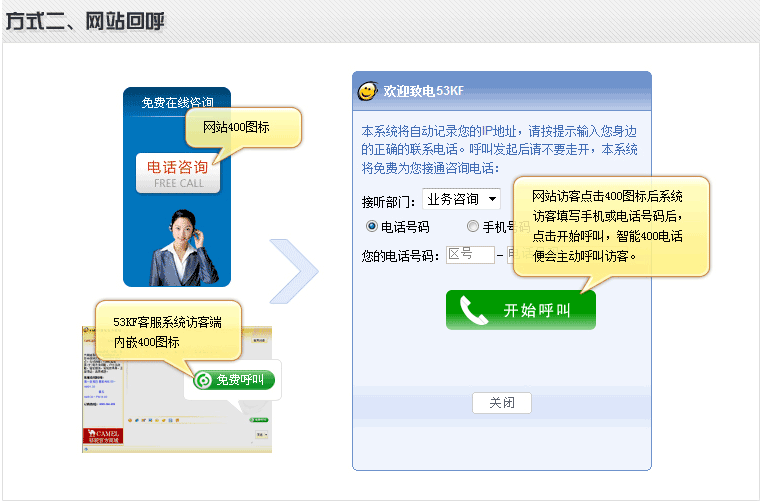The height and width of the screenshot is (502, 762).
Task: Click the 网站400图标 yellow callout bubble
Action: click(x=242, y=128)
